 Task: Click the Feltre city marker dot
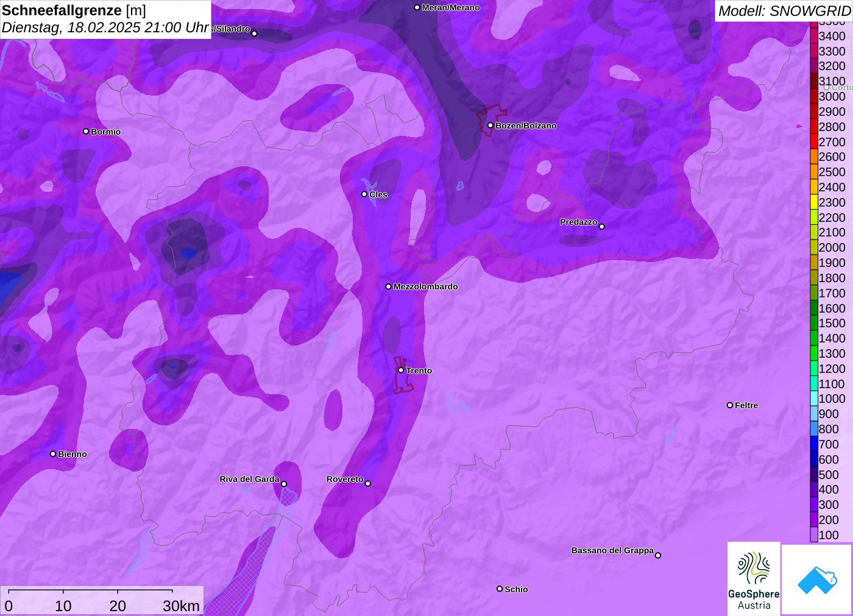point(730,405)
